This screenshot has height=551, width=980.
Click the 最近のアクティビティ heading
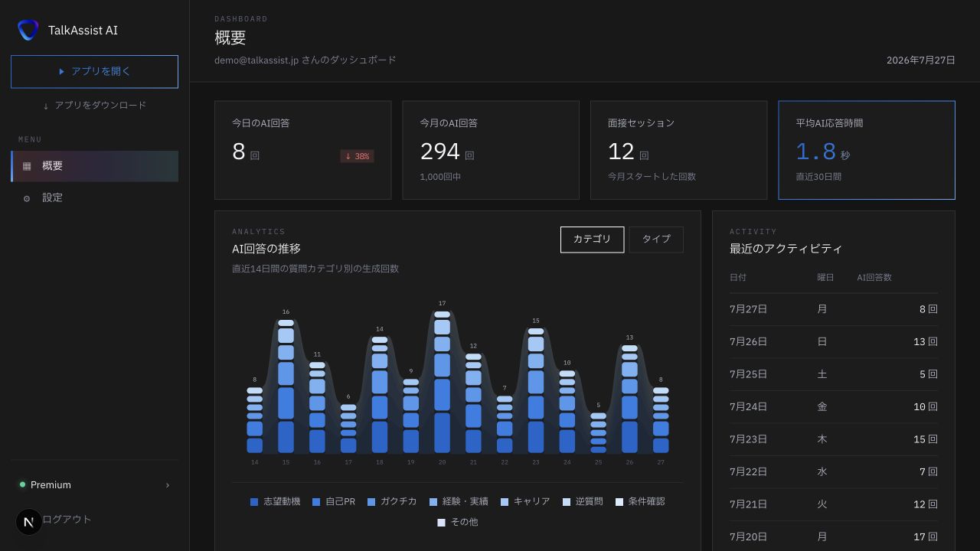pos(786,249)
